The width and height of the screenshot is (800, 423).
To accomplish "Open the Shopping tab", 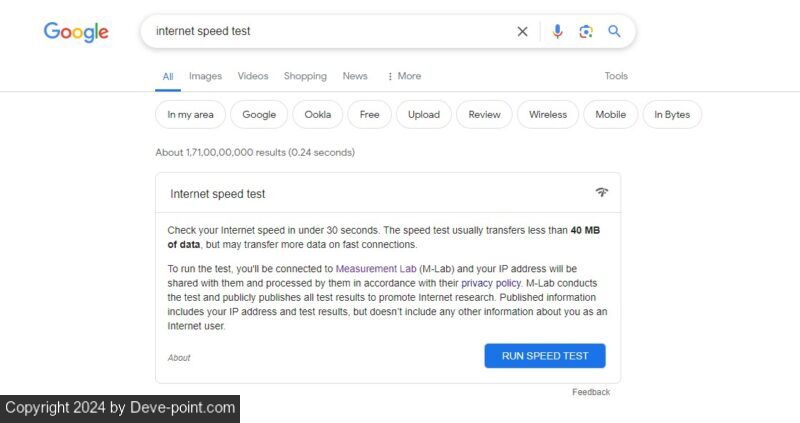I will tap(305, 76).
